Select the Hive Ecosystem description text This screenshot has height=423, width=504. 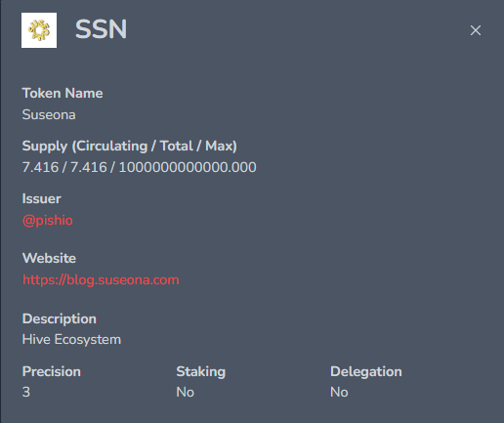tap(71, 339)
